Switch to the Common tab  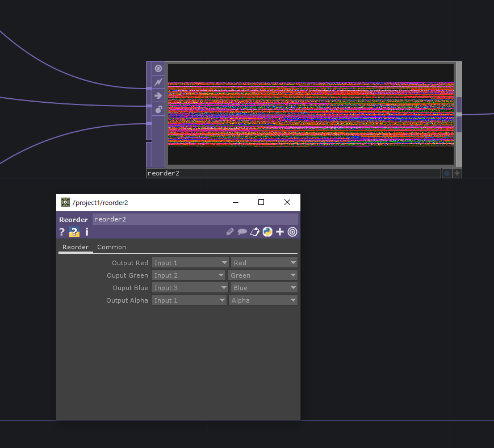pos(111,247)
